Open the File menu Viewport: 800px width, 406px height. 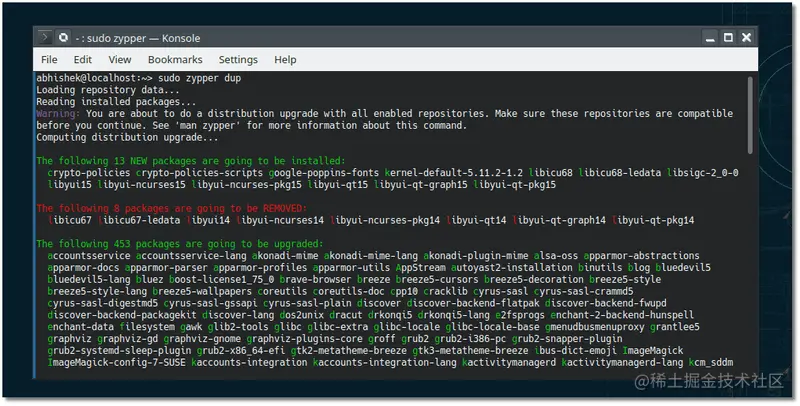pyautogui.click(x=49, y=60)
